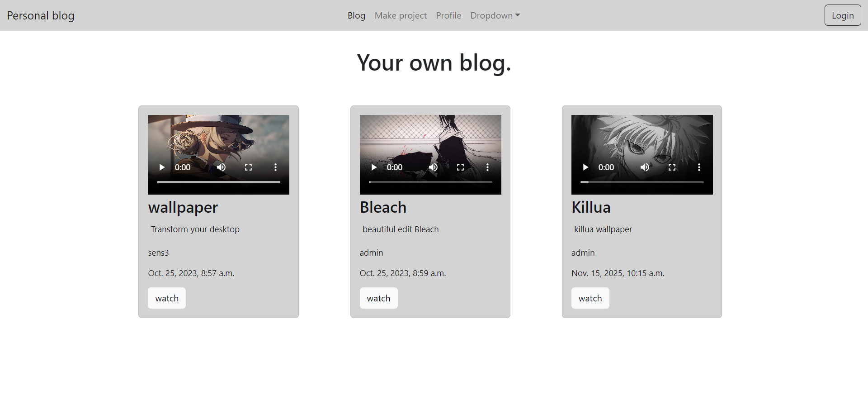
Task: Click the author name sens3
Action: tap(158, 253)
